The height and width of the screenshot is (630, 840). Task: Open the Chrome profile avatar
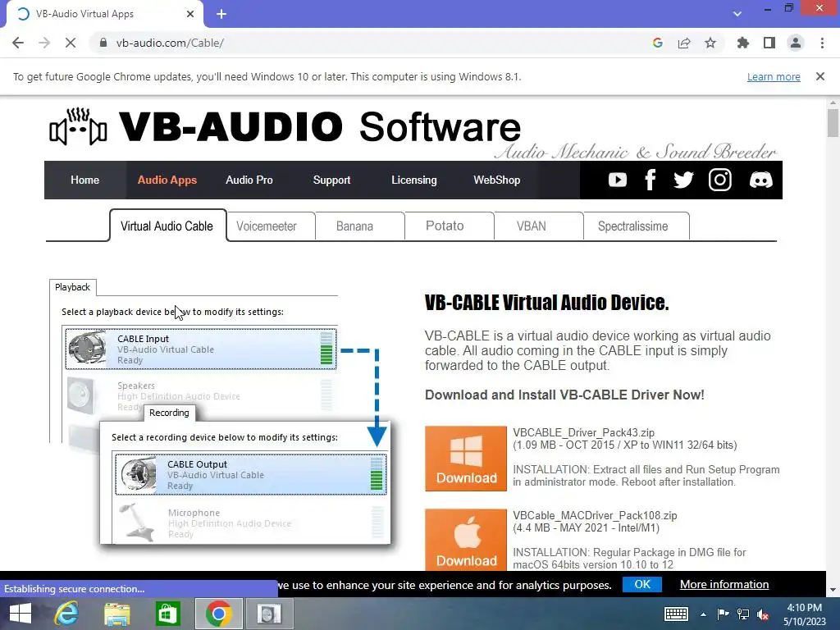pos(796,43)
